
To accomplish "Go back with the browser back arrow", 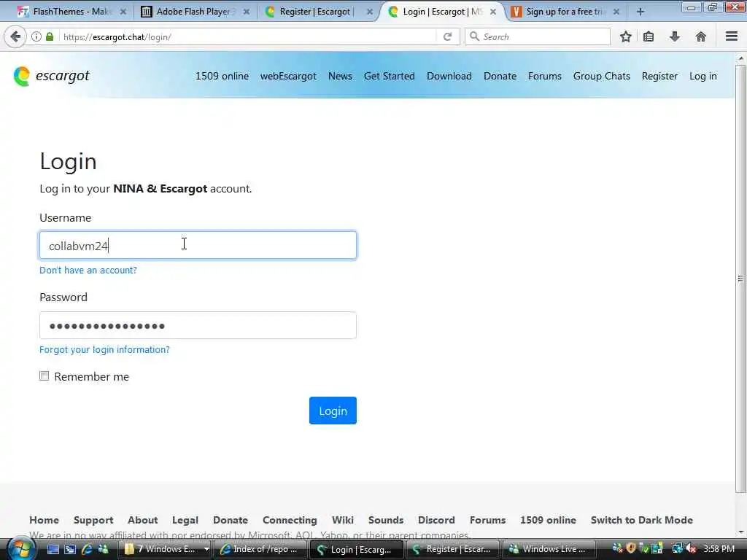I will [x=15, y=36].
